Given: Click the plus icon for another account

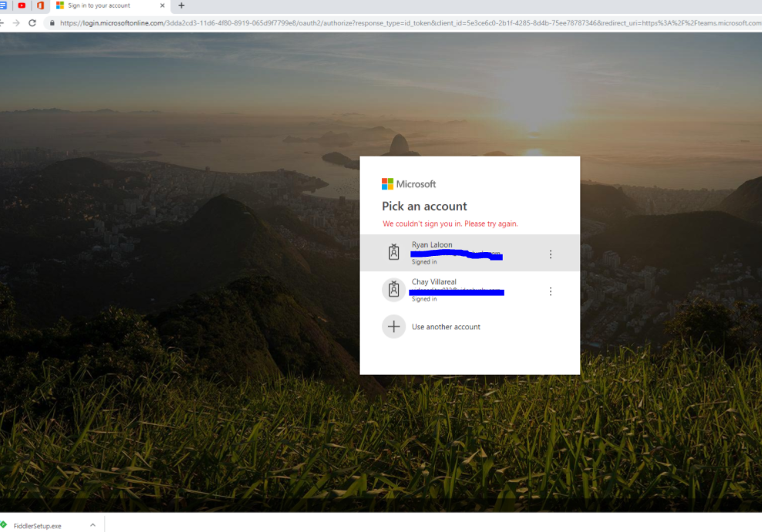Looking at the screenshot, I should 393,326.
